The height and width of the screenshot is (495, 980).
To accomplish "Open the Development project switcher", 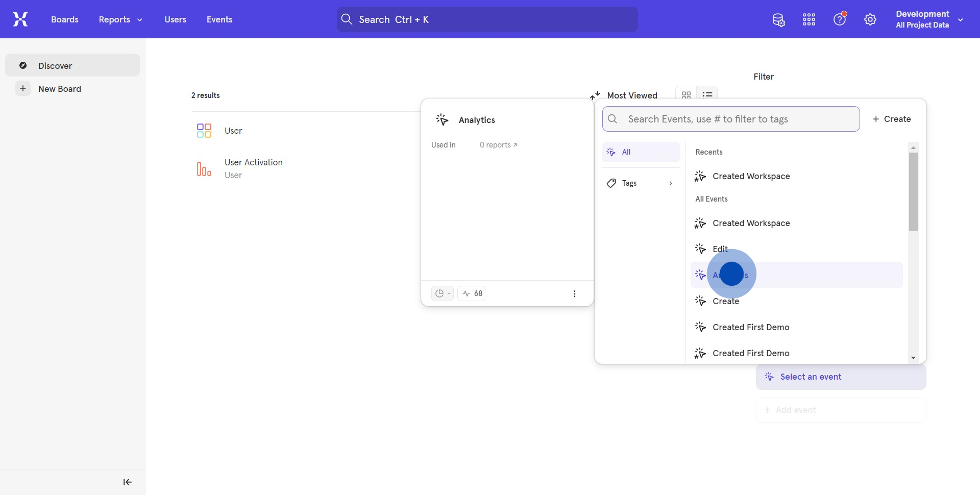I will (x=929, y=19).
